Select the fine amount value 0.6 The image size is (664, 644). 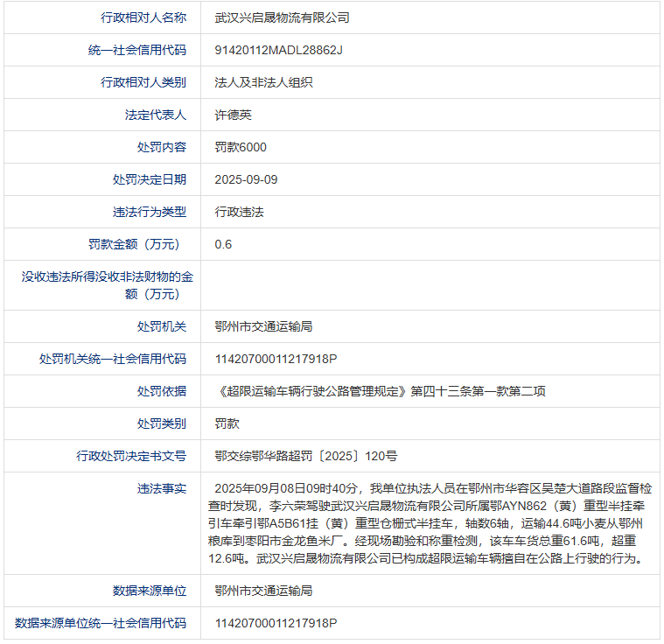(x=223, y=244)
